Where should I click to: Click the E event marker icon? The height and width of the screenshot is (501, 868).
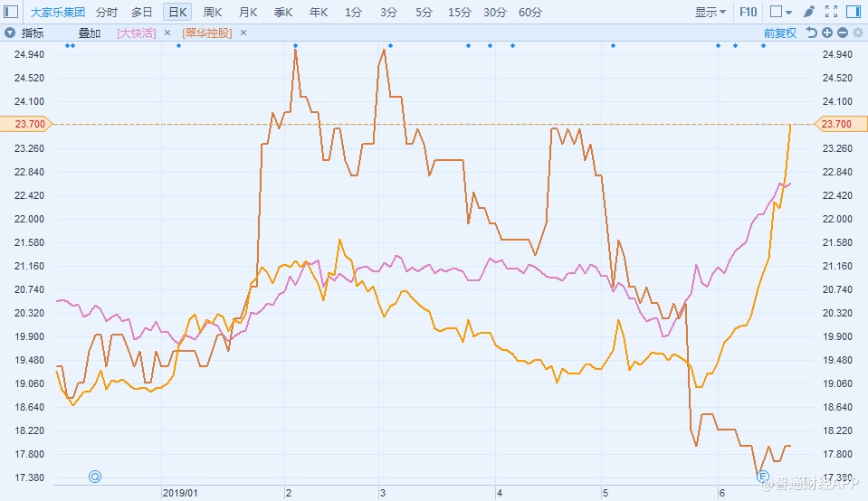tap(762, 477)
